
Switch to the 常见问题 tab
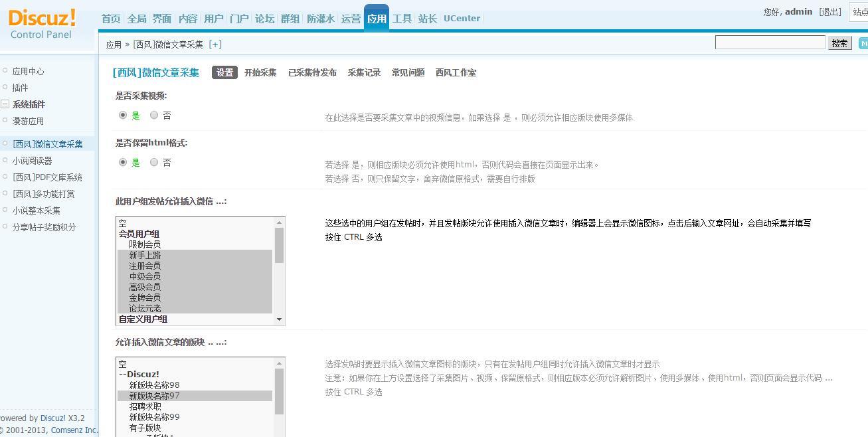408,72
